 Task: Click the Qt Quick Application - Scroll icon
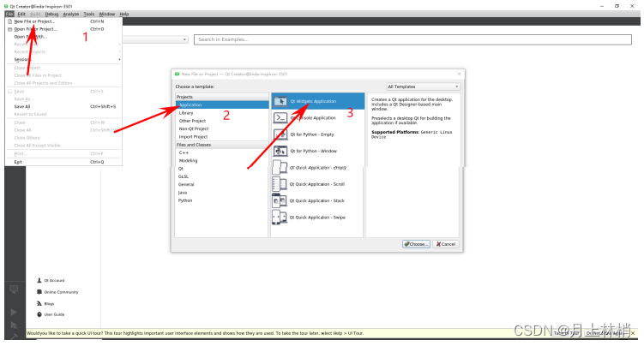(x=280, y=184)
